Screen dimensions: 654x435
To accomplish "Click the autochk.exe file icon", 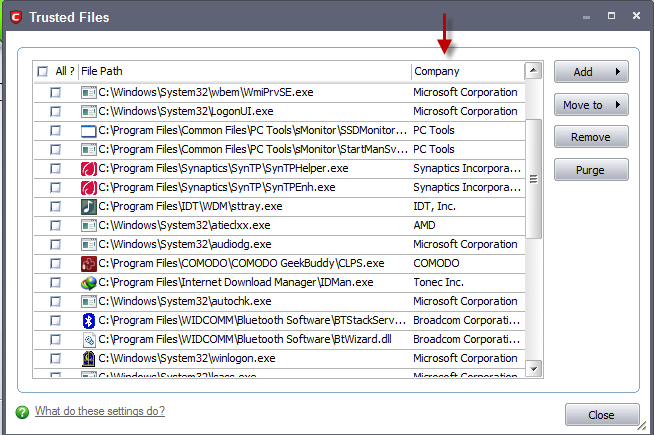I will point(88,302).
